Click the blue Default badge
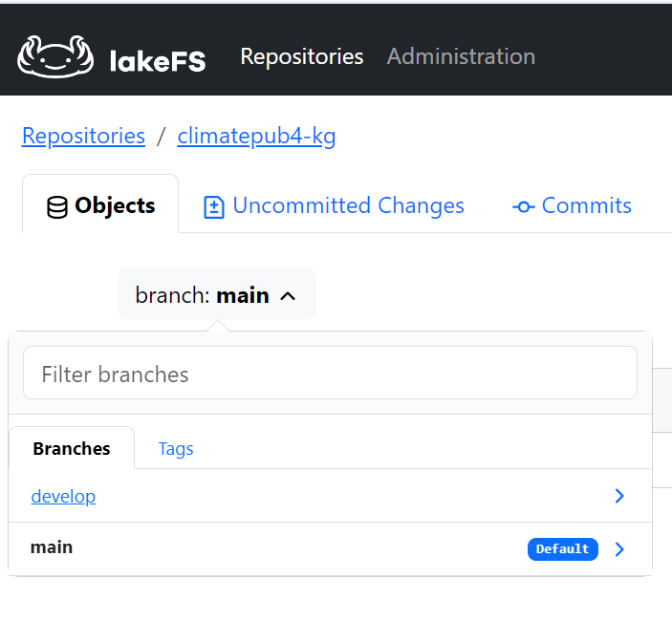The height and width of the screenshot is (643, 672). click(x=562, y=549)
